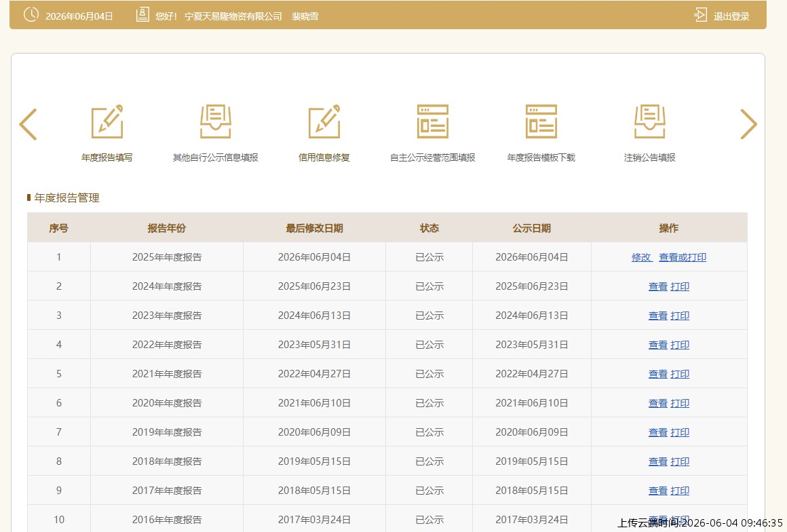Print the 2018年年度报告
787x532 pixels.
[x=680, y=461]
